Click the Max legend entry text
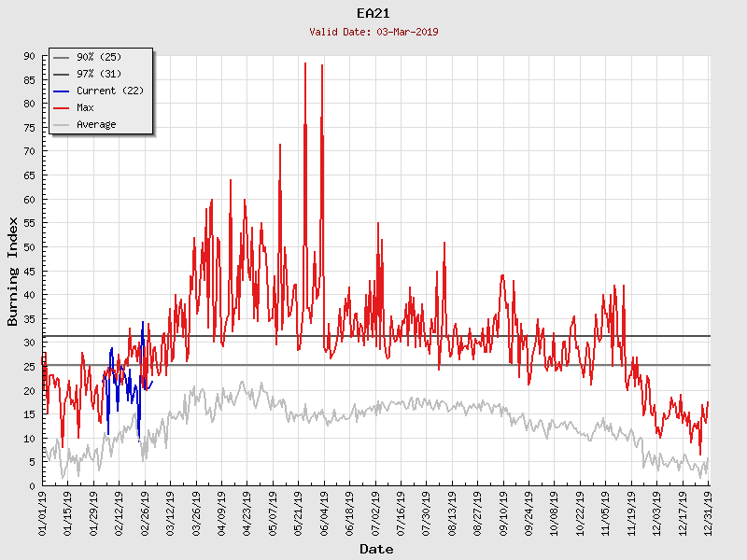This screenshot has height=560, width=747. click(85, 107)
